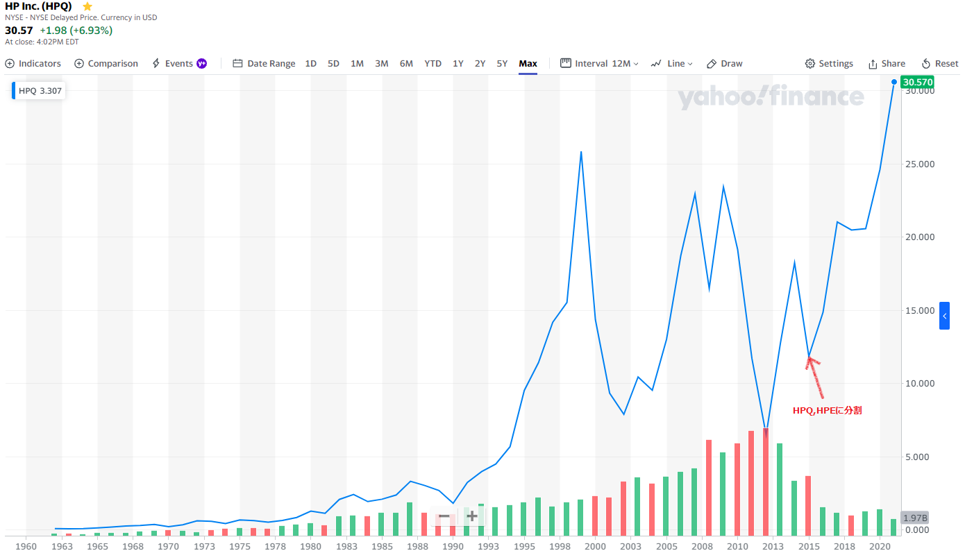This screenshot has width=965, height=560.
Task: Select the 5Y range
Action: coord(502,63)
